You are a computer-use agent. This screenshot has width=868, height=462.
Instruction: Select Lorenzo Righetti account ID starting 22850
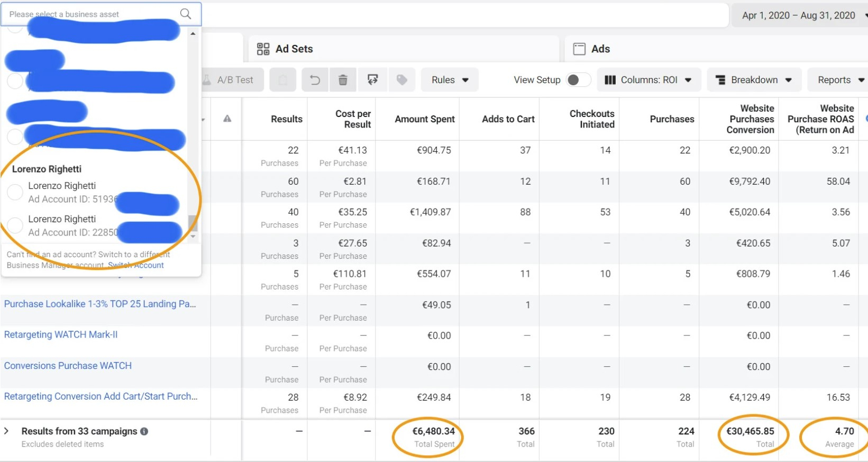pos(15,225)
